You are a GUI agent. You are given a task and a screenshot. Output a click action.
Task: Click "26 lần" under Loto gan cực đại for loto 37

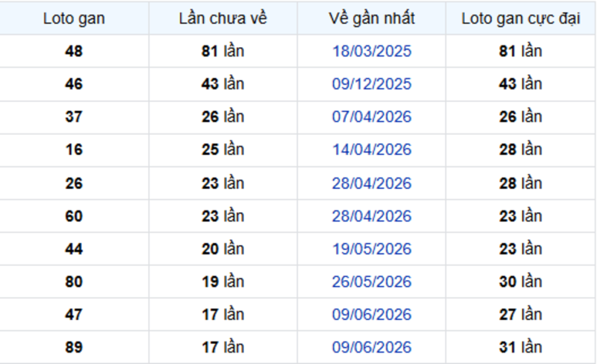[521, 116]
